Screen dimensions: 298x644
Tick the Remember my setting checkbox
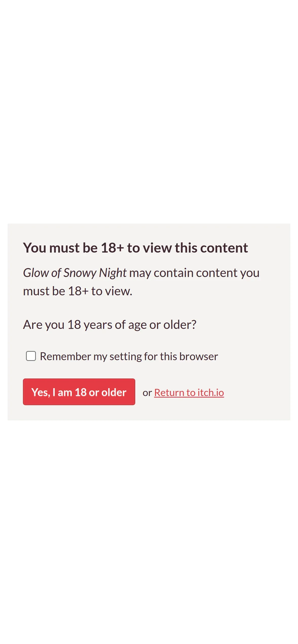click(x=31, y=356)
